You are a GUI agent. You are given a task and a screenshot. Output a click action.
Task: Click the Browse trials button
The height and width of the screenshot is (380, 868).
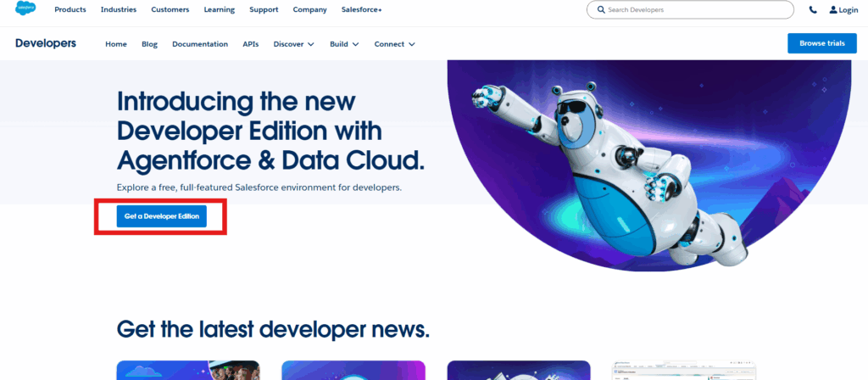pos(822,43)
